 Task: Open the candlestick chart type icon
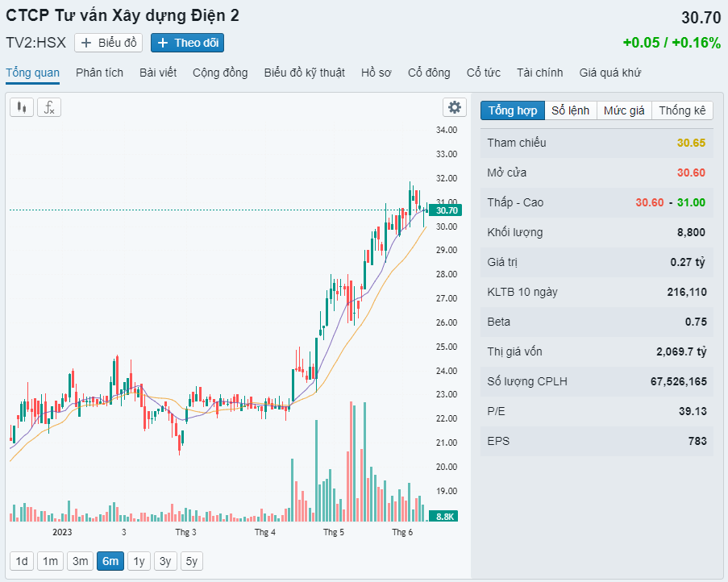21,108
